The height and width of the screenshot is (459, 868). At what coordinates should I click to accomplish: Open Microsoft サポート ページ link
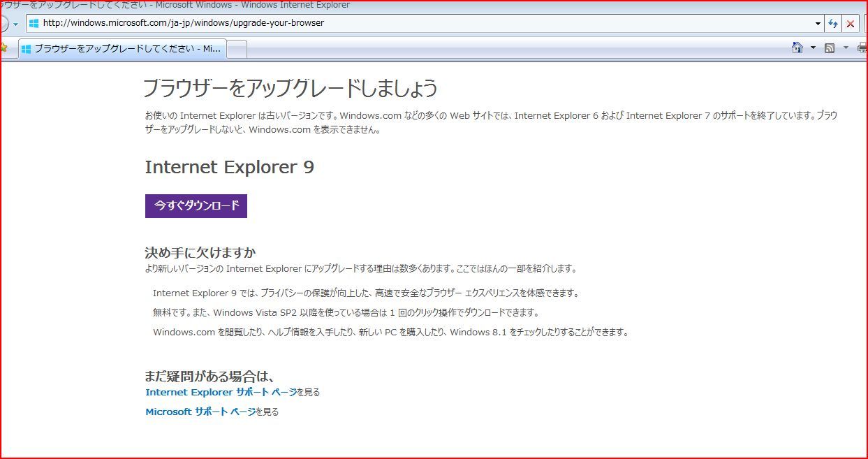pos(200,411)
